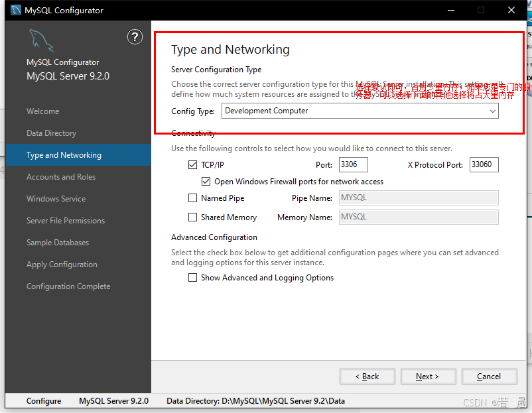Click the MySQL Configurator title bar icon
Screen dimensions: 532x413
[x=16, y=10]
